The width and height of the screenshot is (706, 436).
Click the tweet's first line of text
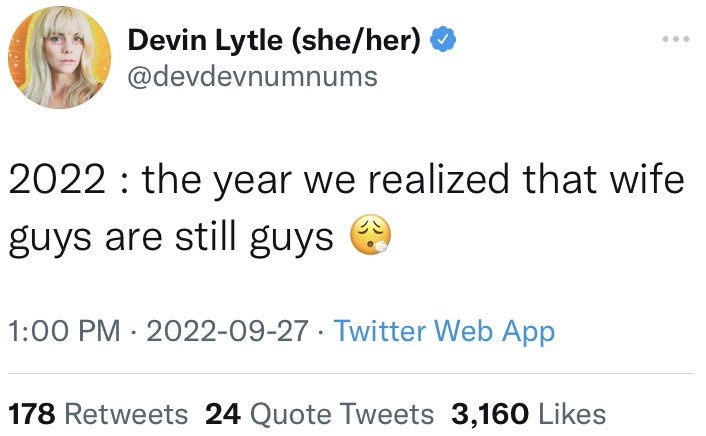coord(347,181)
